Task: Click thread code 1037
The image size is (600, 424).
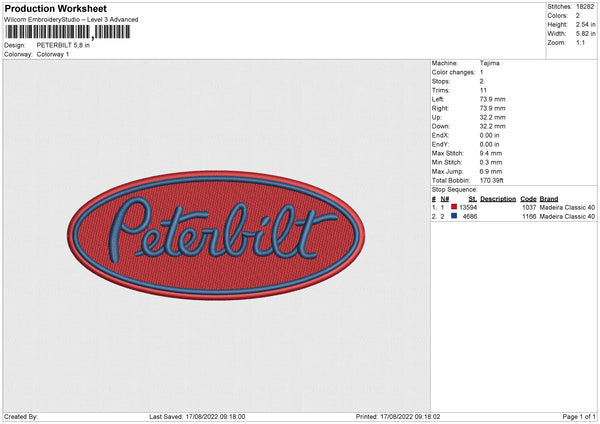Action: tap(529, 207)
